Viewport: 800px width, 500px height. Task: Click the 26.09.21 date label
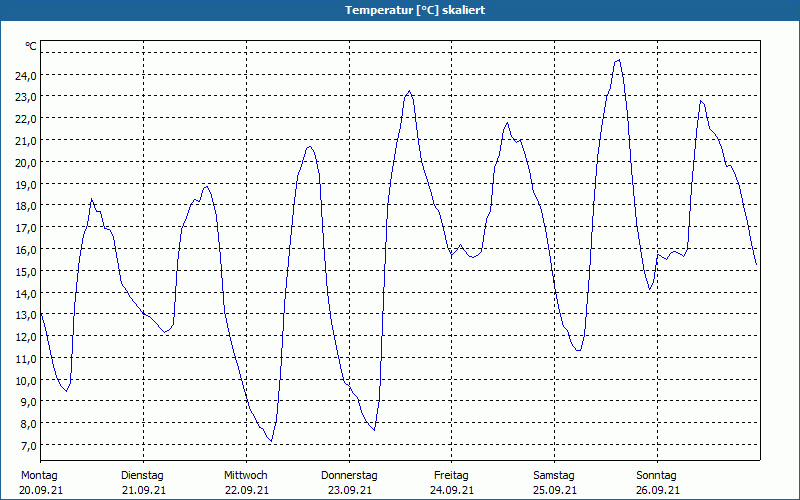click(657, 490)
